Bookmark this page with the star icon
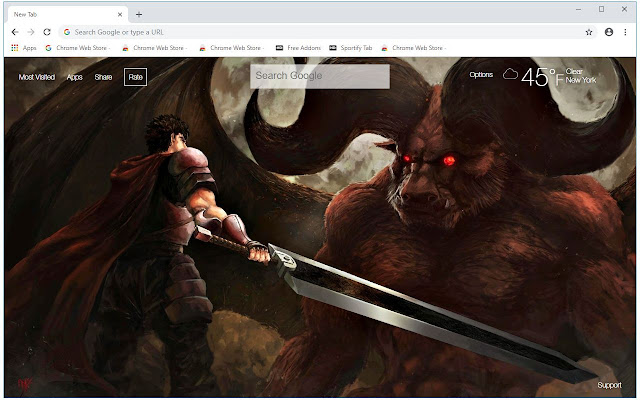 click(589, 32)
